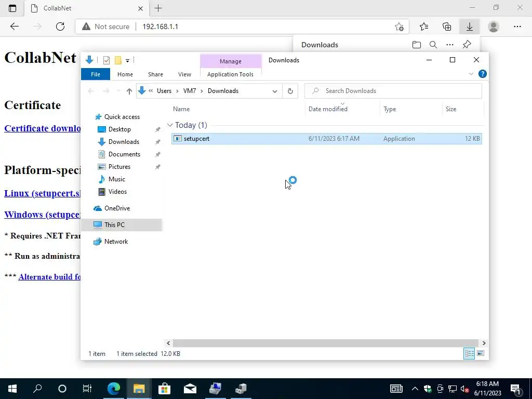Click the horizontal scrollbar in Explorer
532x399 pixels.
coord(325,343)
